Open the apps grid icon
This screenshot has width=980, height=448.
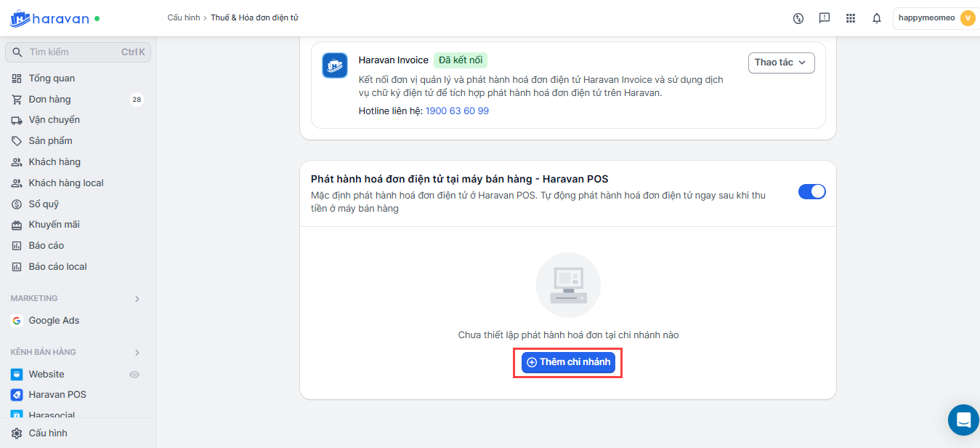(x=851, y=18)
